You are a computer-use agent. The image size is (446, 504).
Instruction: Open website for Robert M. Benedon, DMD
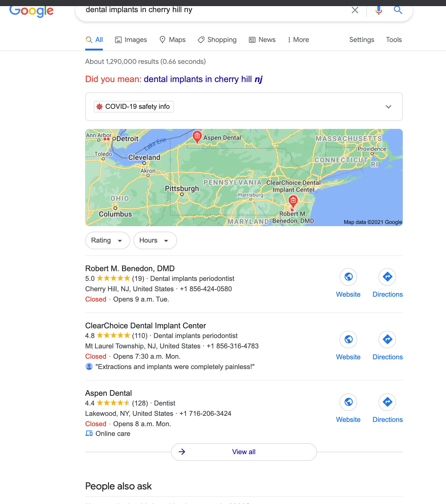pyautogui.click(x=348, y=283)
